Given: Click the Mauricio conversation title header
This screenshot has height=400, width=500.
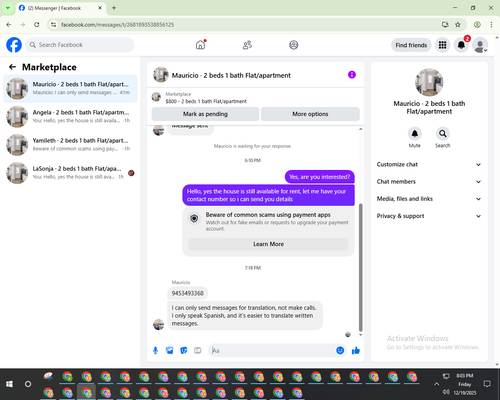Looking at the screenshot, I should pyautogui.click(x=231, y=75).
